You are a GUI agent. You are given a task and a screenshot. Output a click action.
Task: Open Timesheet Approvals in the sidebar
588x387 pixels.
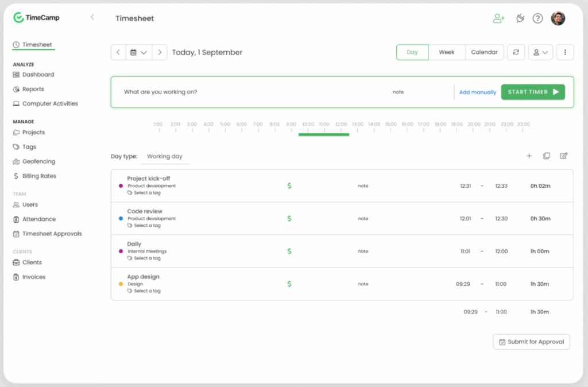pos(48,234)
